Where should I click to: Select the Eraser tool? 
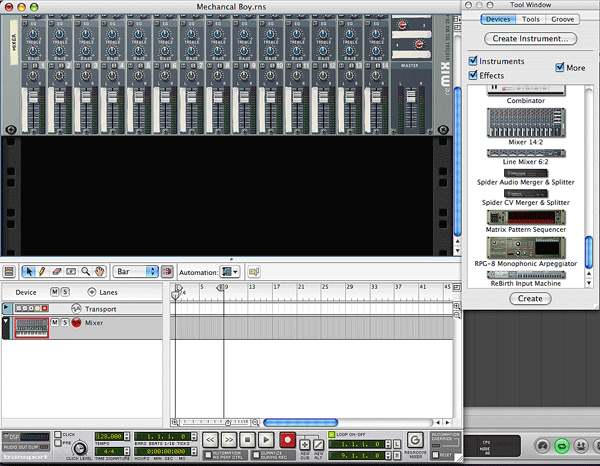click(57, 271)
